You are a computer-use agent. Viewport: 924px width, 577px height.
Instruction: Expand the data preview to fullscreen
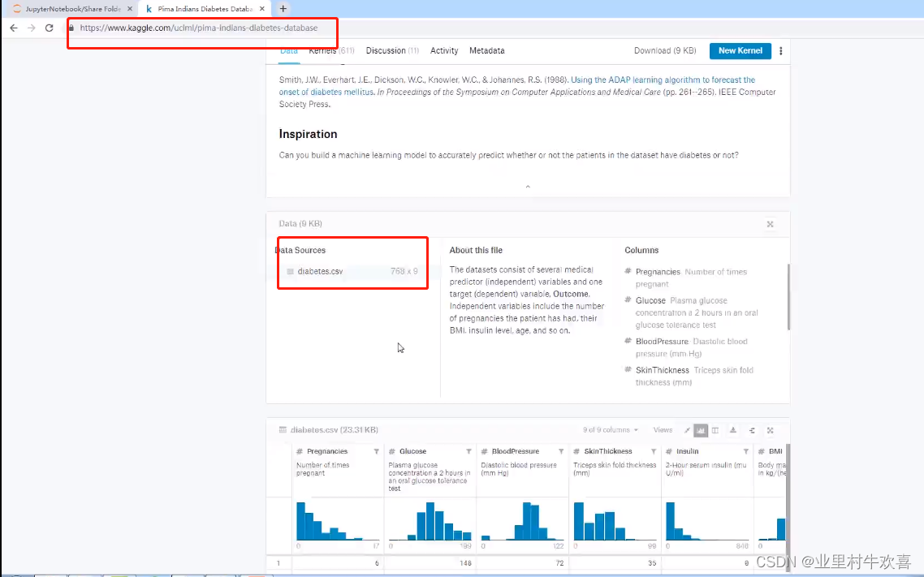[771, 430]
